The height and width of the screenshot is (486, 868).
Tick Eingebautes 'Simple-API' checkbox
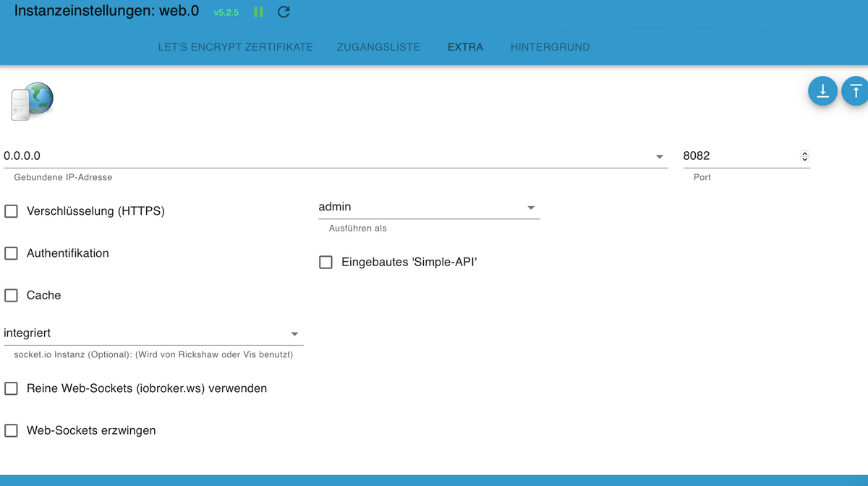[x=325, y=262]
